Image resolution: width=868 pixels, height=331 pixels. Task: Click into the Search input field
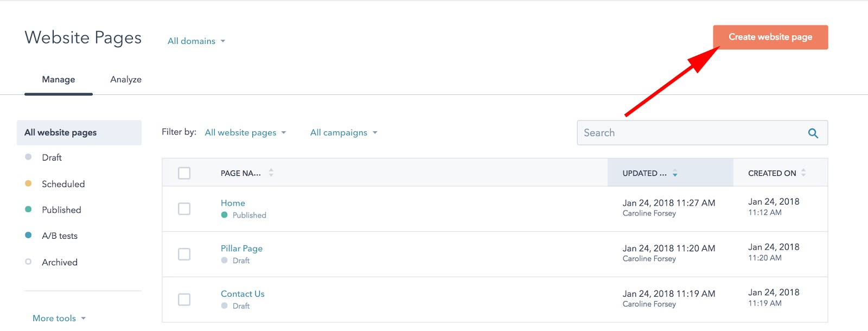point(689,133)
